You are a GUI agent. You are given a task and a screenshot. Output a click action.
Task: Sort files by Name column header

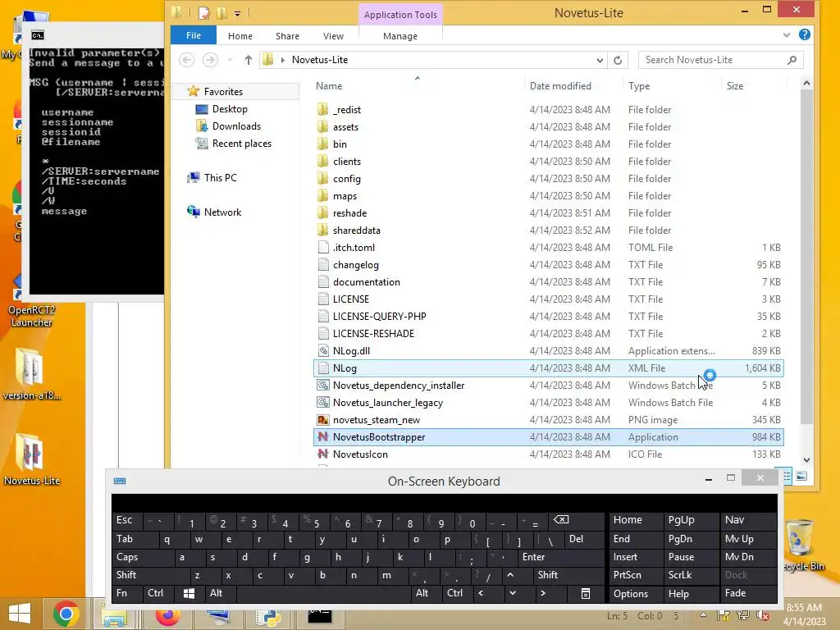coord(418,85)
